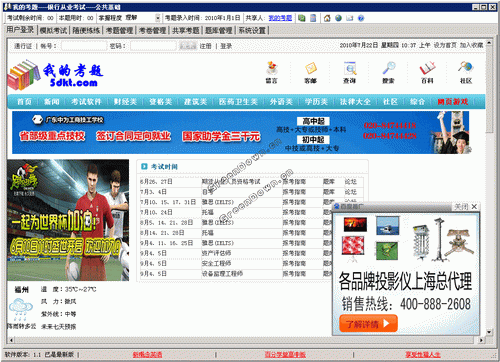Select 财经类 in blue navigation bar
Viewport: 500px width, 362px height.
point(125,102)
